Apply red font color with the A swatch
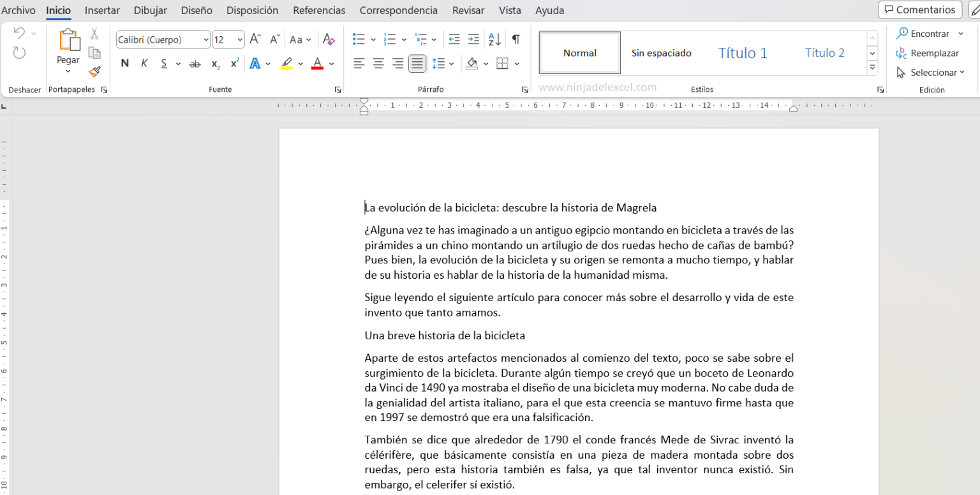This screenshot has height=495, width=980. 317,63
